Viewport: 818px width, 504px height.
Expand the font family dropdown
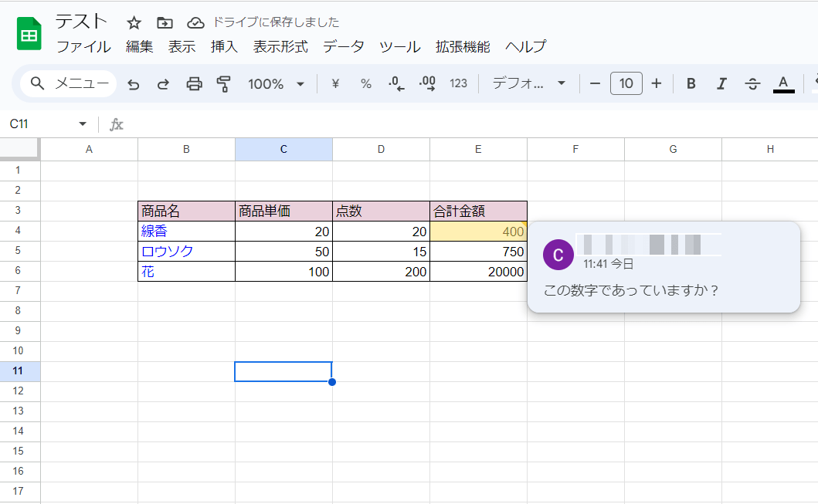coord(529,84)
